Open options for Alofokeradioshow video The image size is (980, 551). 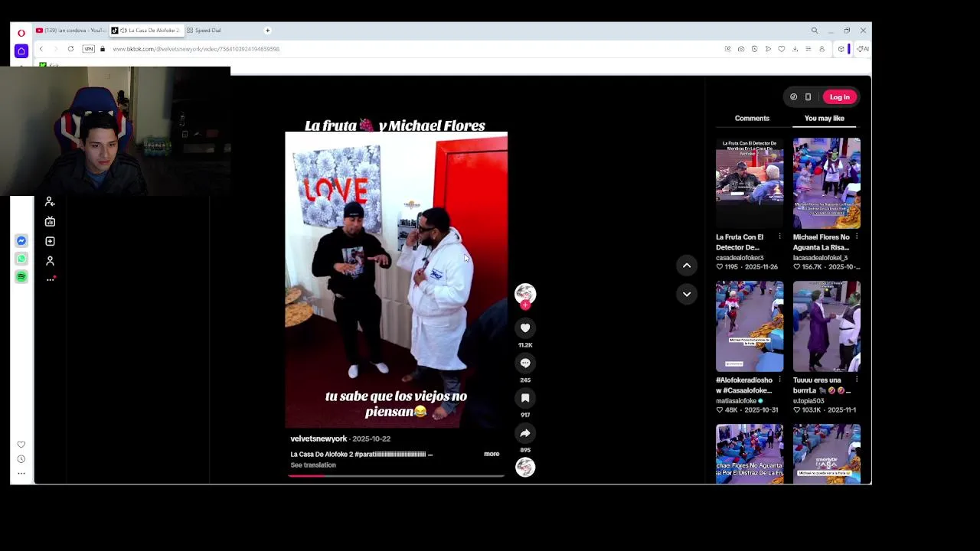click(x=779, y=380)
